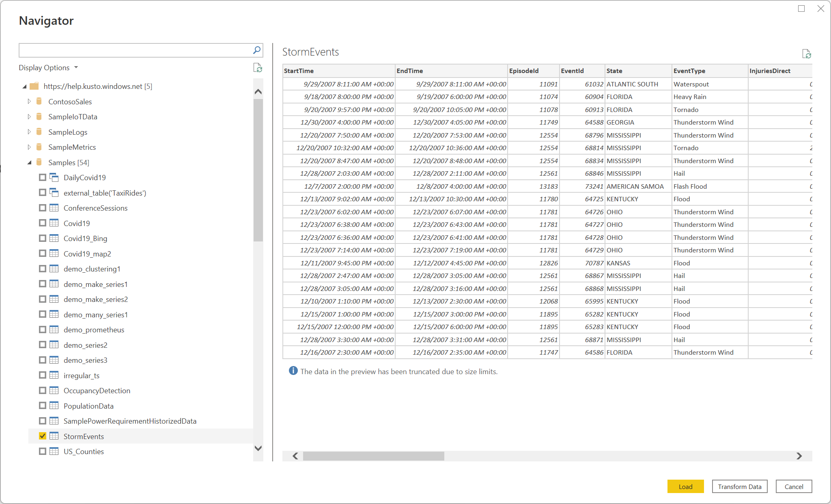Open the Display Options dropdown
Viewport: 831px width, 504px height.
[48, 68]
